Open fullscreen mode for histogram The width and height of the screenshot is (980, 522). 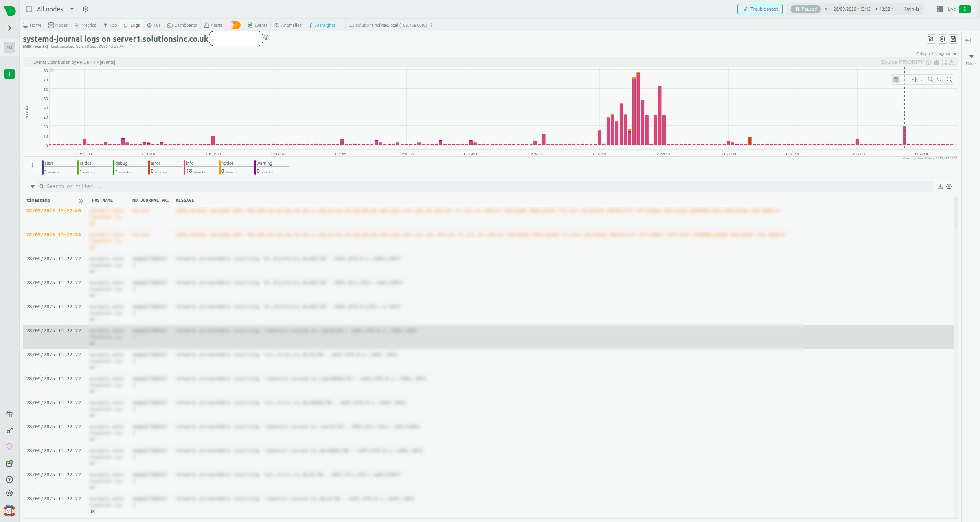[x=944, y=62]
